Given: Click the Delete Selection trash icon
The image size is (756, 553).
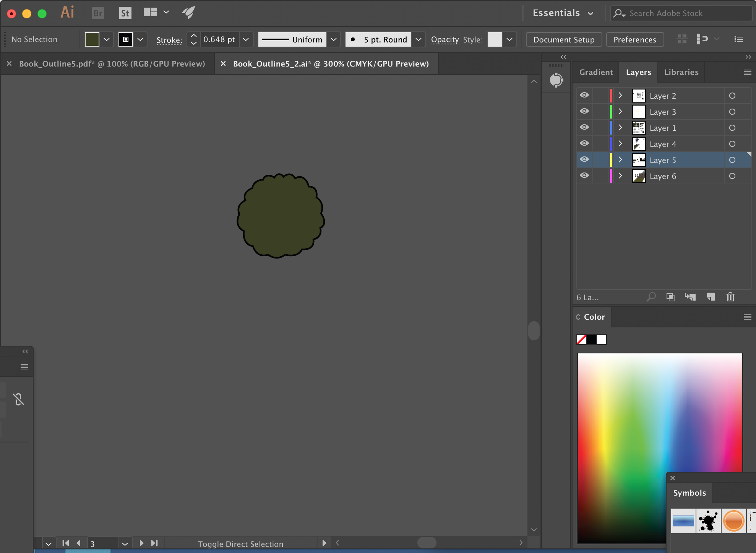Looking at the screenshot, I should (730, 297).
